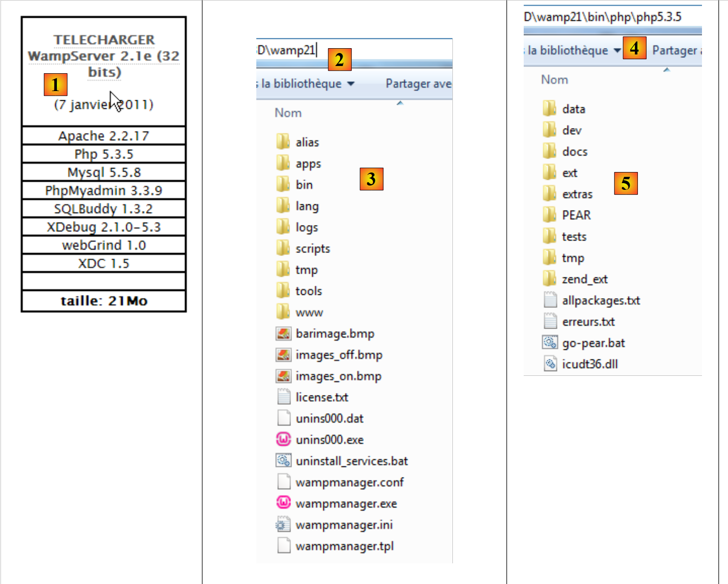Select the wampmanager.conf file name

click(x=349, y=482)
